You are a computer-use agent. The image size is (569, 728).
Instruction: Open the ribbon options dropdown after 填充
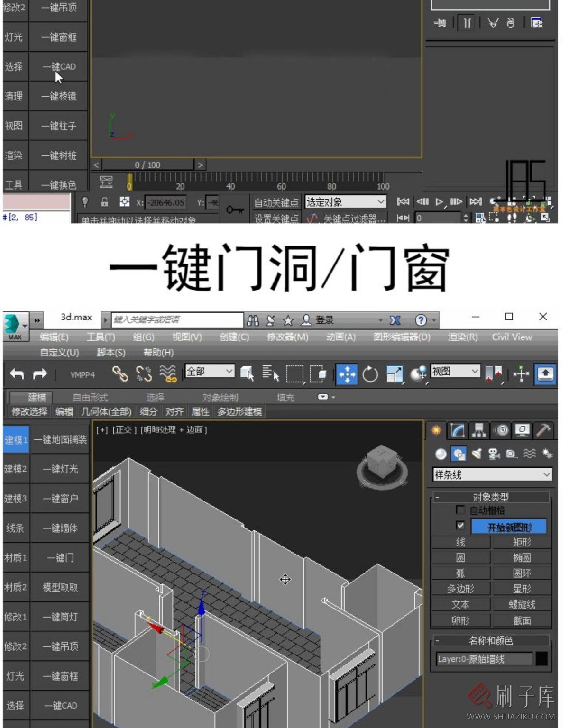click(326, 397)
